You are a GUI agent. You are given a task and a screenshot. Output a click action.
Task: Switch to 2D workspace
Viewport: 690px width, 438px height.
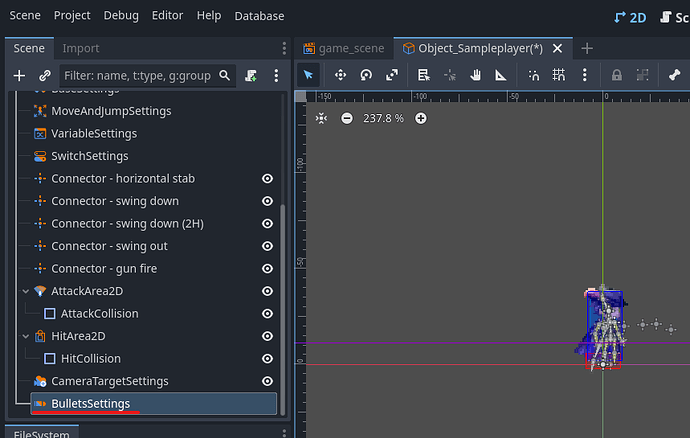tap(630, 18)
